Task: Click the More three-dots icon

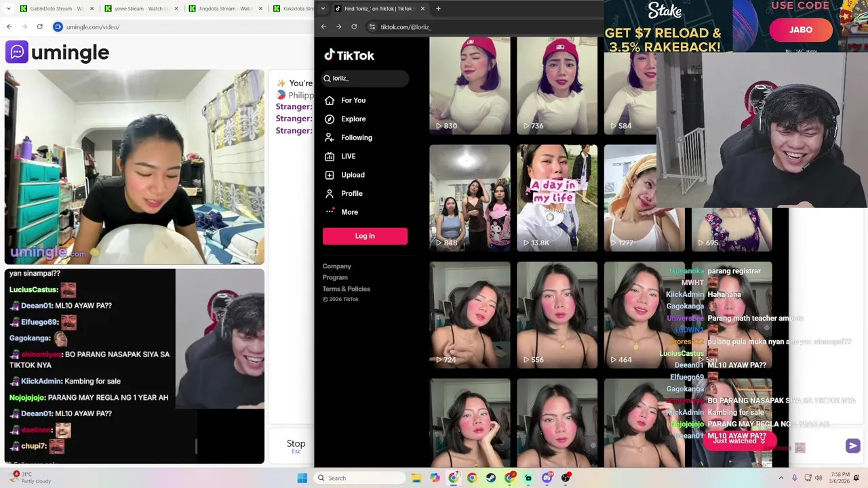Action: tap(330, 212)
